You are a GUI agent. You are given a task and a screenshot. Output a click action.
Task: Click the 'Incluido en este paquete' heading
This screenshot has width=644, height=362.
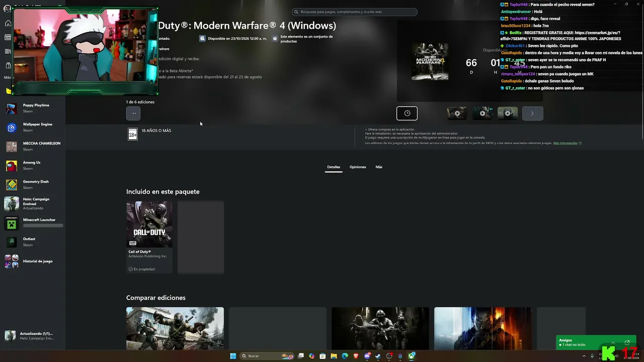pos(163,192)
